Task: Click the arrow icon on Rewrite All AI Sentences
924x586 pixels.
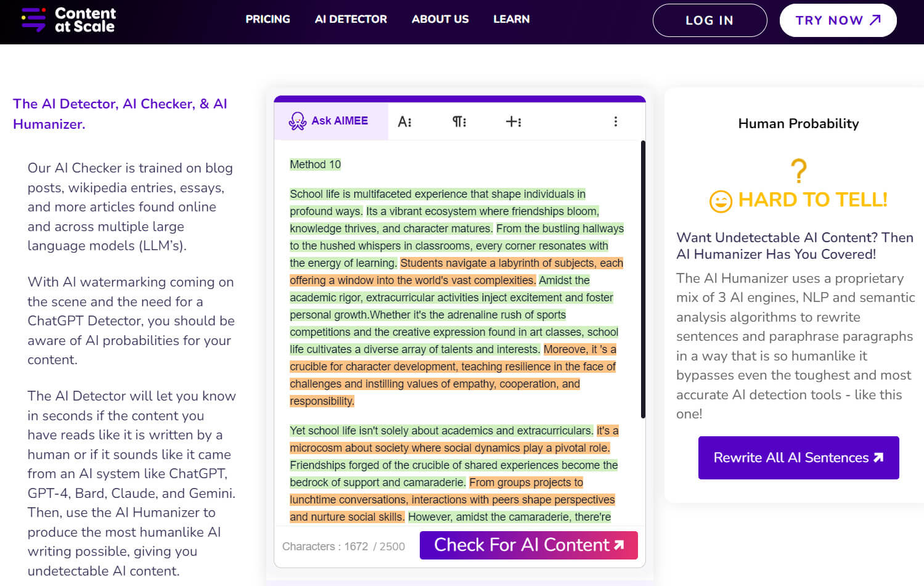Action: click(x=878, y=458)
